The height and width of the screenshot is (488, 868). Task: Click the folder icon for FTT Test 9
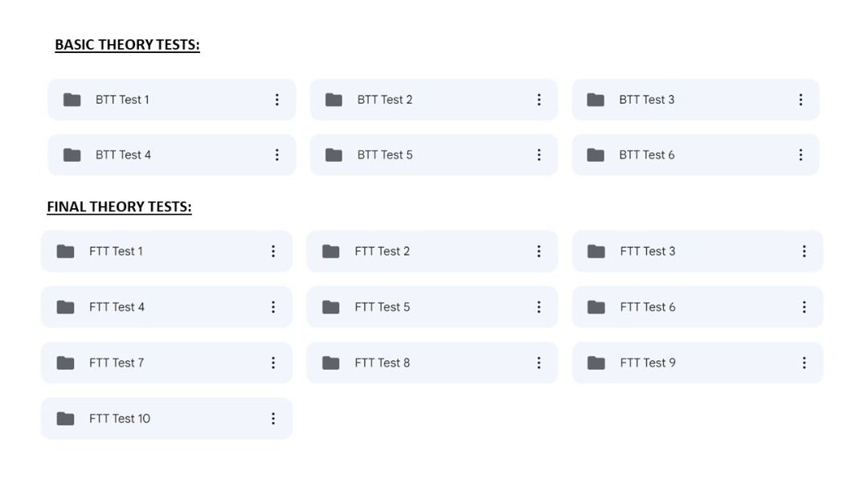point(597,363)
